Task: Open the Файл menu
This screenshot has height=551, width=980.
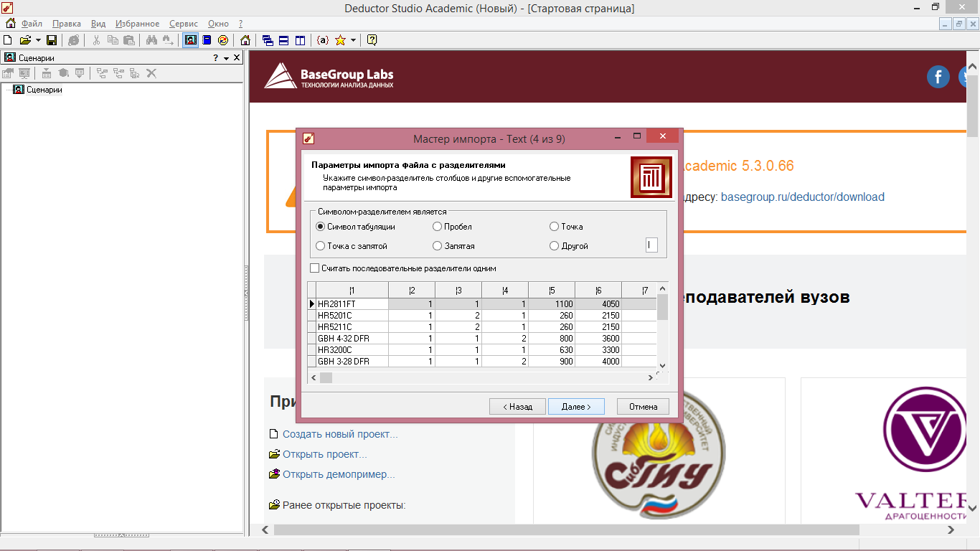Action: point(32,24)
